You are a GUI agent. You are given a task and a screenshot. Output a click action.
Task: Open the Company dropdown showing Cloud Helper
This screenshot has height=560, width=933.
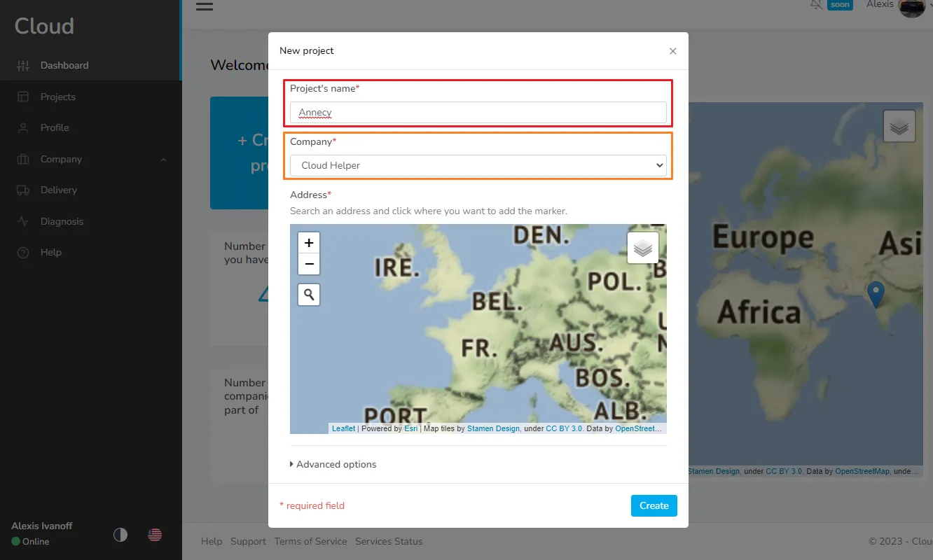coord(478,166)
